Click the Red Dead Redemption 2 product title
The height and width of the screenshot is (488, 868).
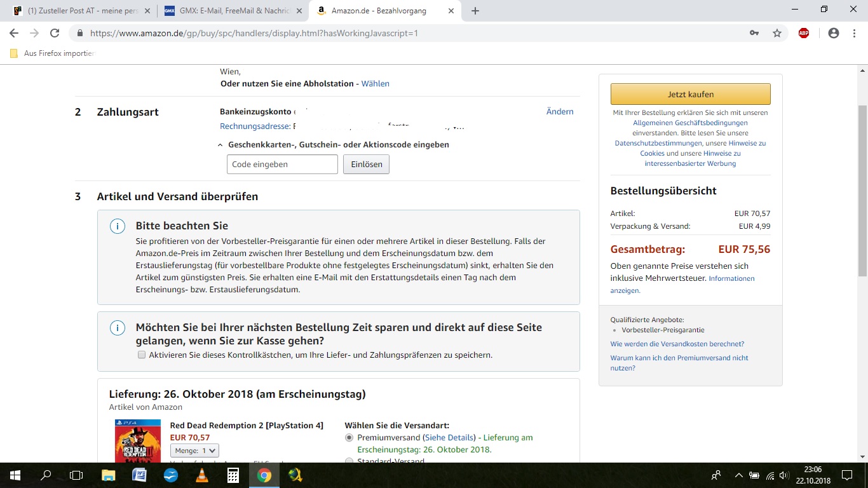tap(247, 425)
